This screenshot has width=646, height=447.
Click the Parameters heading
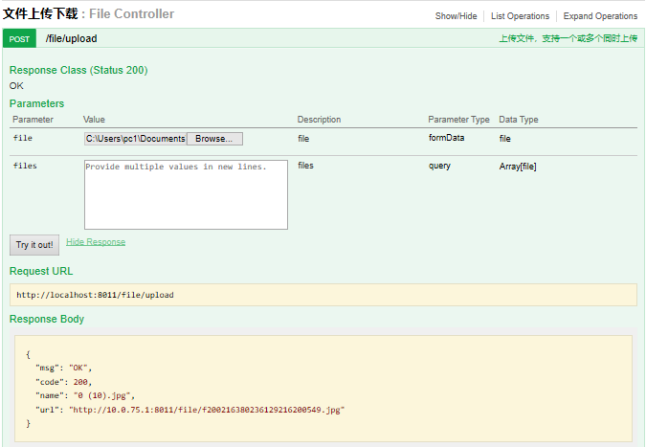[37, 103]
